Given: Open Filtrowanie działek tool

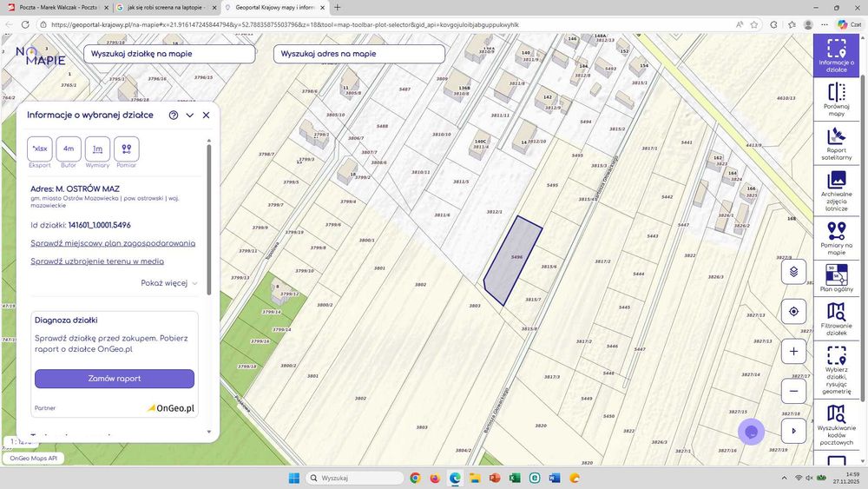Looking at the screenshot, I should coord(836,319).
